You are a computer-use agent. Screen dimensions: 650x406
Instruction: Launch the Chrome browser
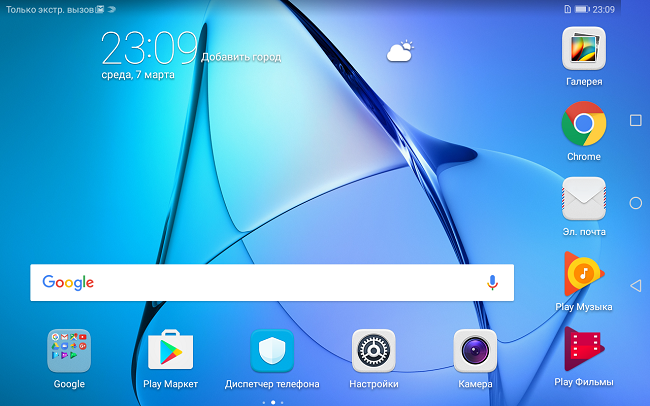584,124
